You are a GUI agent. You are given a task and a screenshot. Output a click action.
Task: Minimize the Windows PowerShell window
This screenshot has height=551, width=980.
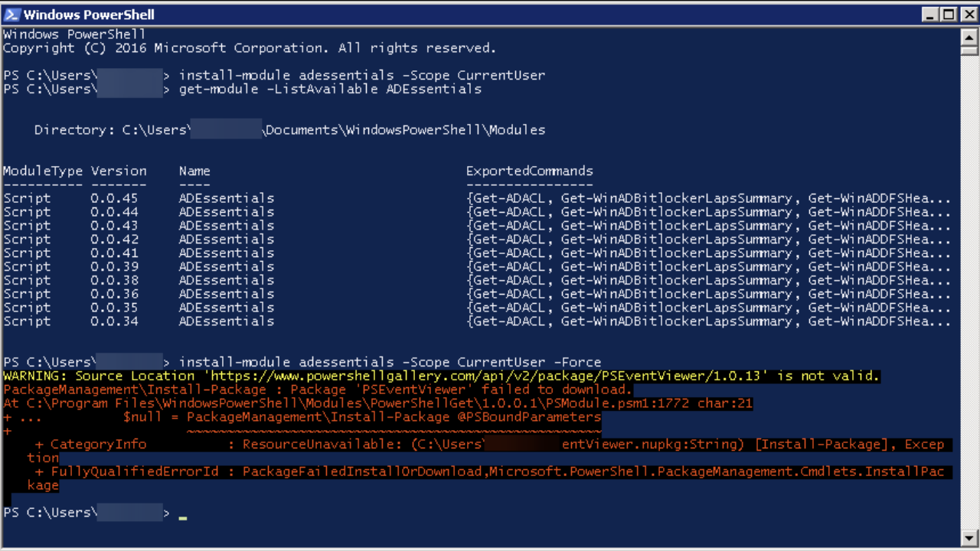929,14
